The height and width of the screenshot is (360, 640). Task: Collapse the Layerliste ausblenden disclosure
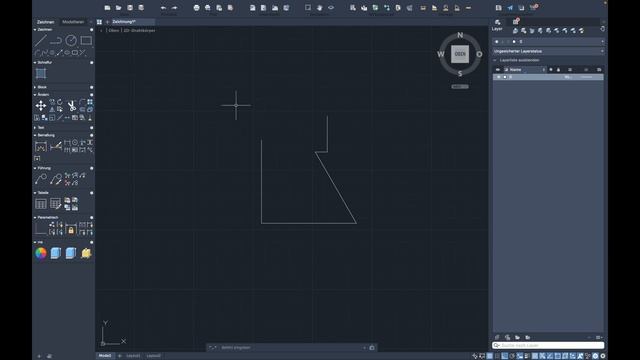coord(495,60)
